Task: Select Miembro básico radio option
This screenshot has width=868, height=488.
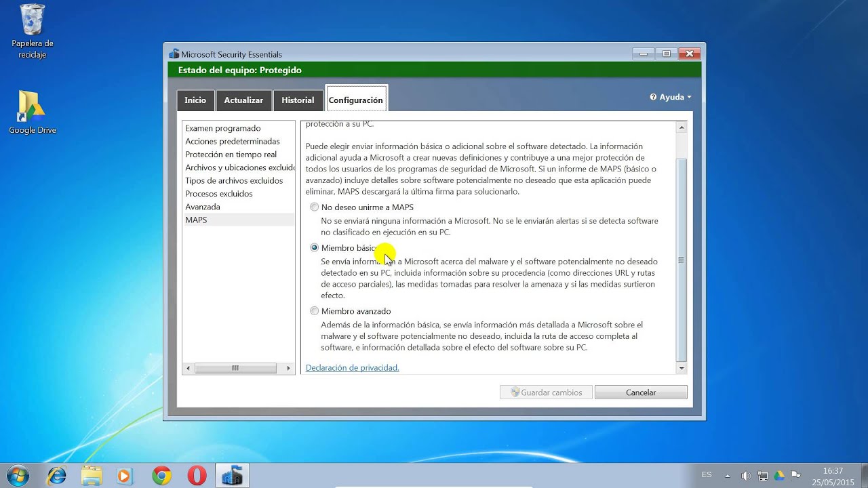Action: pos(314,248)
